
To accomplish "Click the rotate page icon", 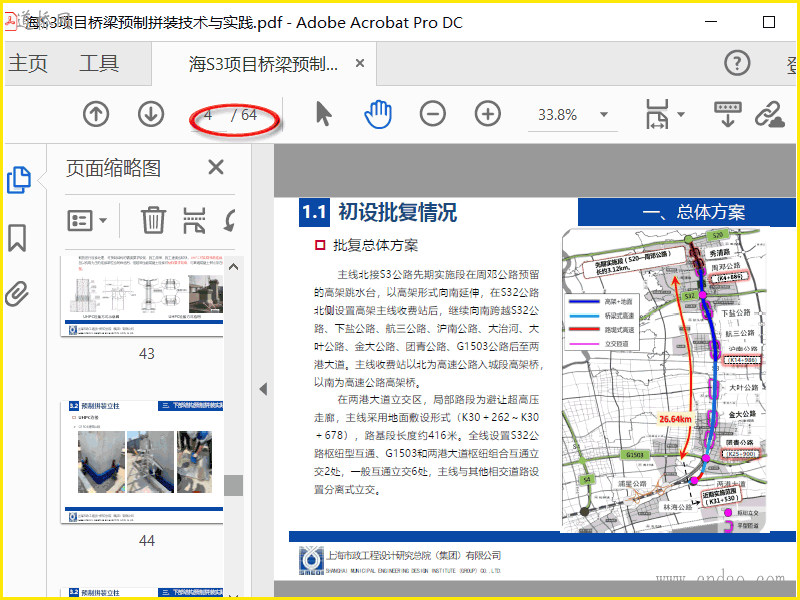I will [x=230, y=220].
